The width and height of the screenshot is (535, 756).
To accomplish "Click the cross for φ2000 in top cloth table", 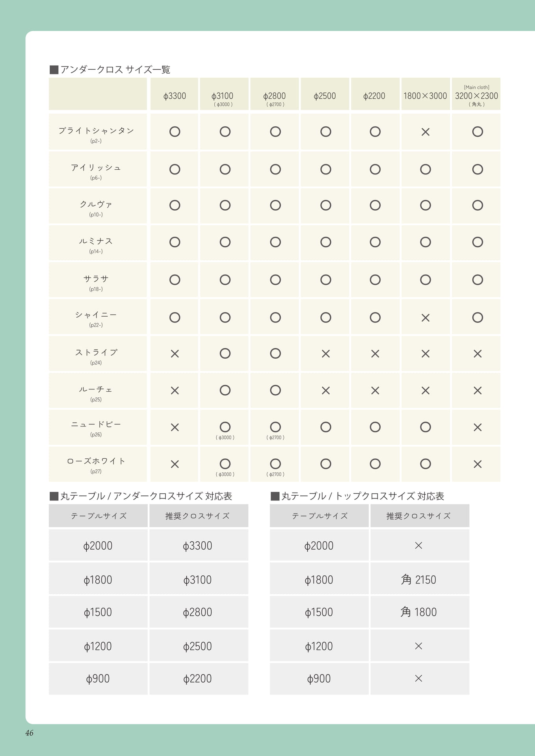I will [419, 545].
